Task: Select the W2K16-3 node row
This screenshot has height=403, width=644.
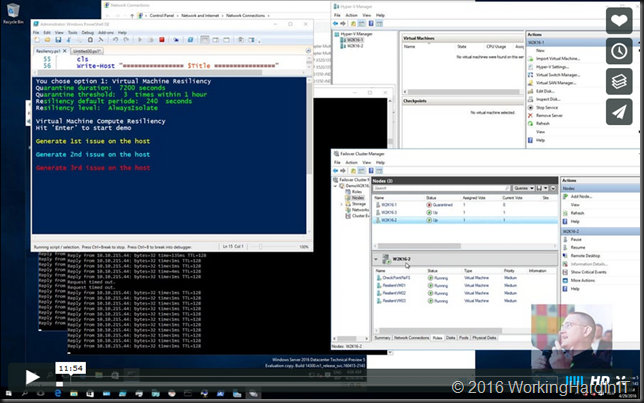Action: [x=463, y=212]
